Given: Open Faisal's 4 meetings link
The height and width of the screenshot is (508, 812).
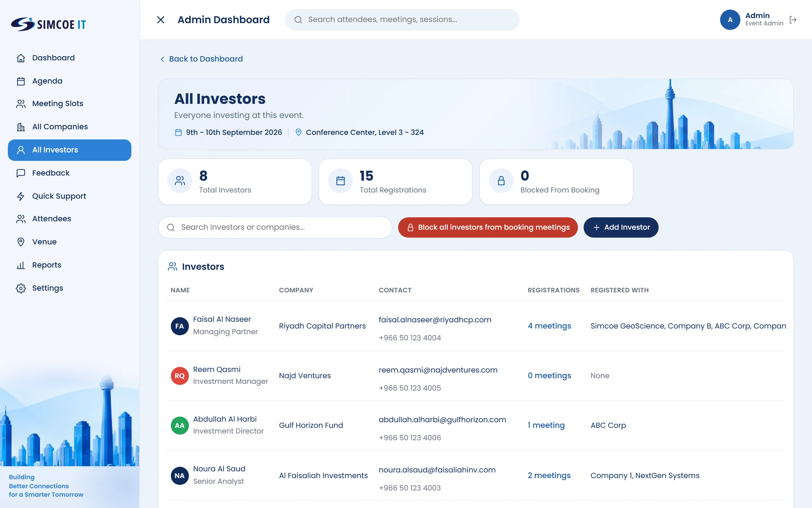Looking at the screenshot, I should pos(549,326).
